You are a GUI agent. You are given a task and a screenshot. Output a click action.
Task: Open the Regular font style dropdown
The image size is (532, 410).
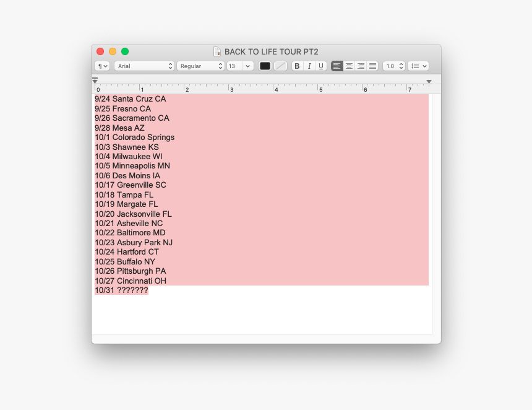(x=200, y=66)
